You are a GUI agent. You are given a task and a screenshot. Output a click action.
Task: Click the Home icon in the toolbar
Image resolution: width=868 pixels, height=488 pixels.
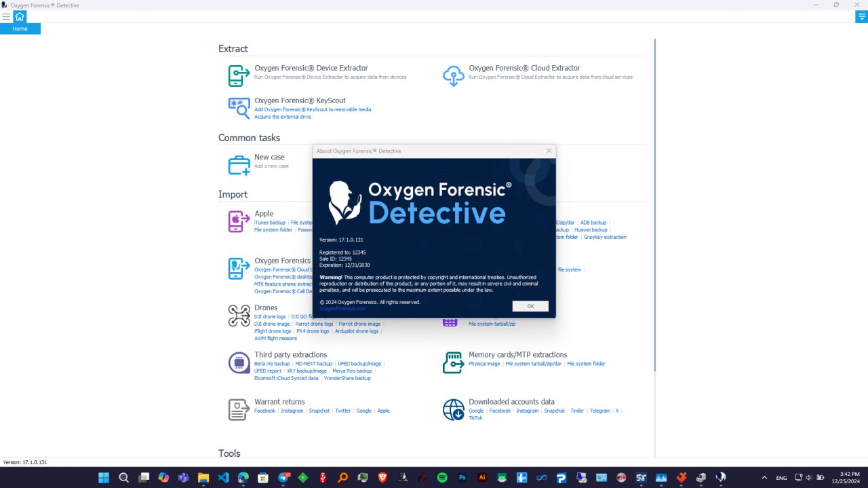pyautogui.click(x=20, y=16)
